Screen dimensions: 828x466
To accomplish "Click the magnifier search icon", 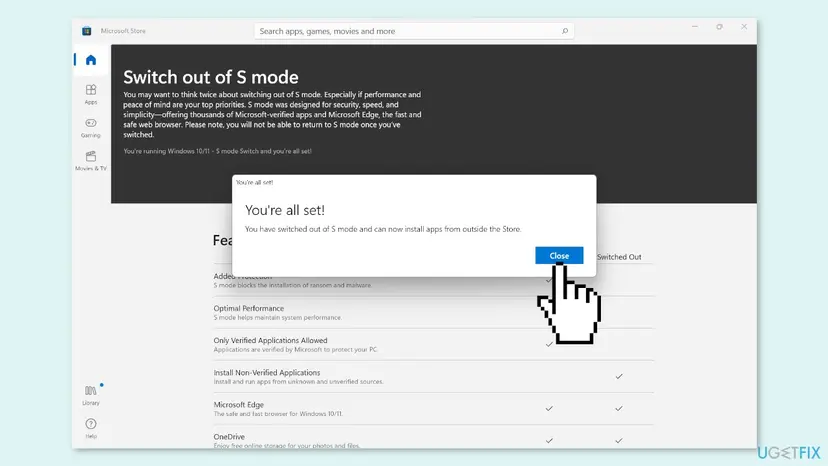I will pyautogui.click(x=564, y=31).
